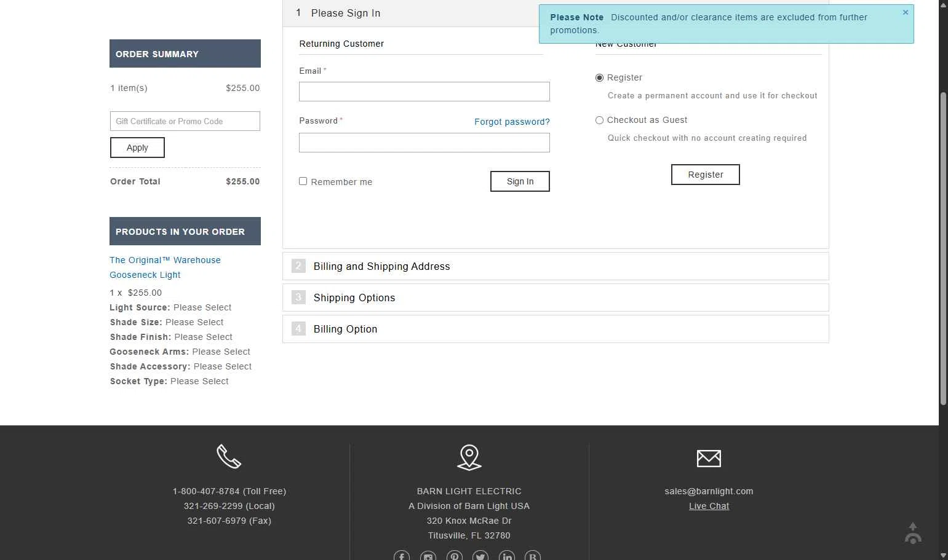
Task: Click the Register button
Action: (706, 175)
